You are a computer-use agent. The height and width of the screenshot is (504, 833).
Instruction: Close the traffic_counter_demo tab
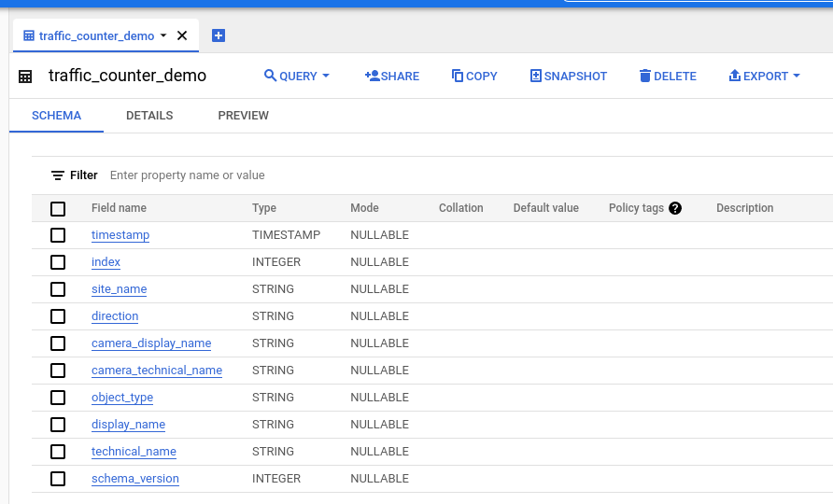coord(182,35)
